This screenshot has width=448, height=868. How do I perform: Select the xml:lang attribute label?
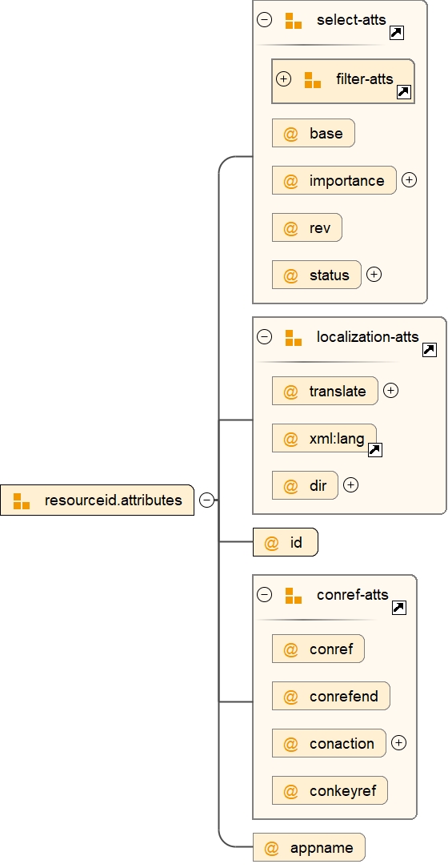tap(337, 439)
